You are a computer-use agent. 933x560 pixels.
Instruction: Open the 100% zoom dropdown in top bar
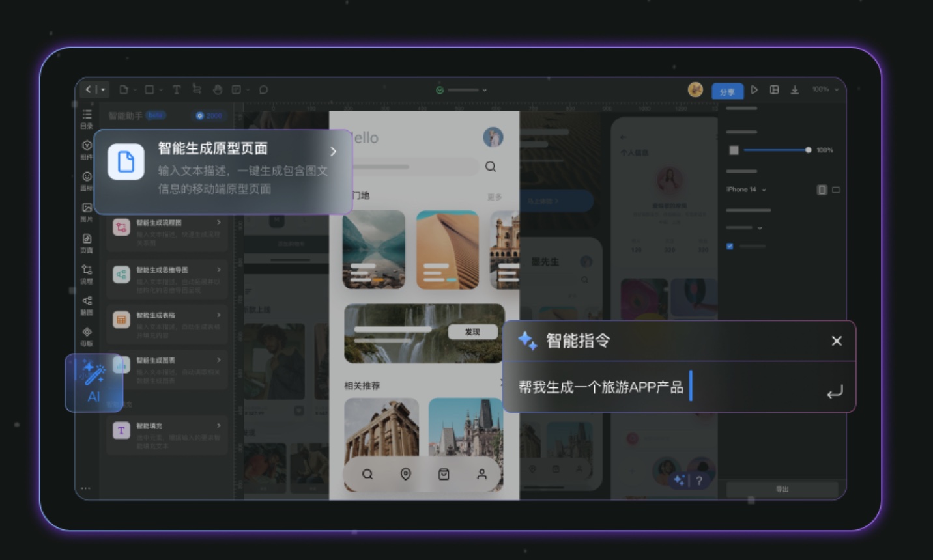825,89
